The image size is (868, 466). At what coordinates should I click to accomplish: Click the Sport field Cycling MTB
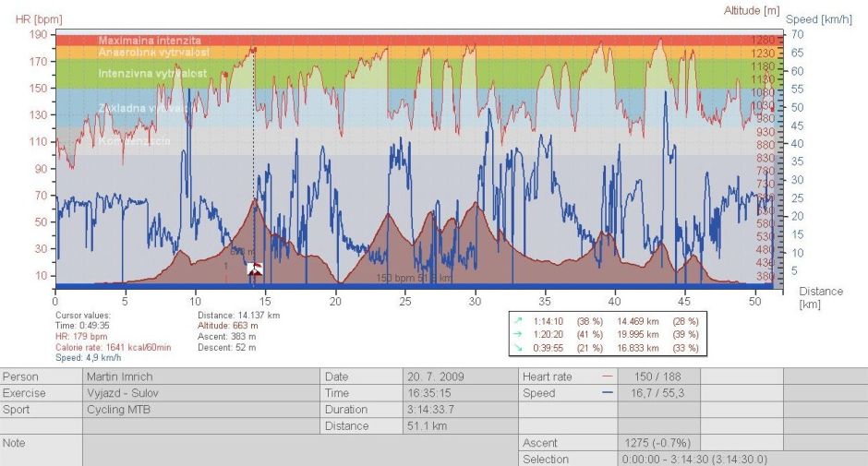(x=199, y=409)
